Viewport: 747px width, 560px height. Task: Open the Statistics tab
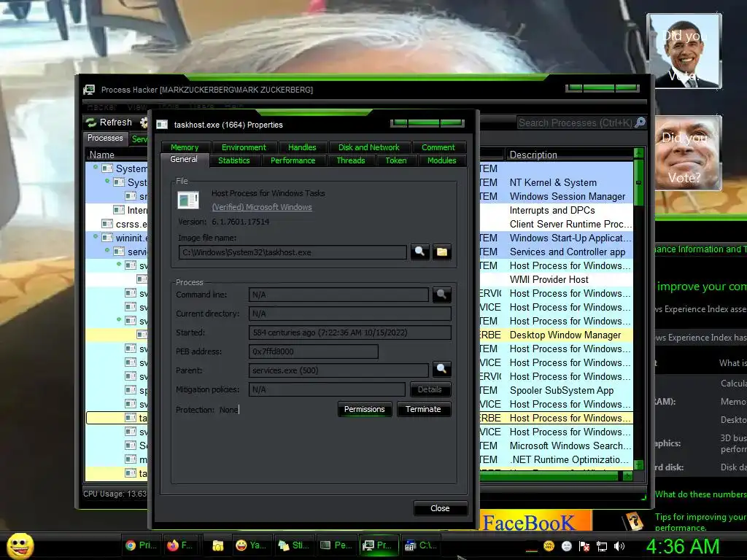[x=234, y=160]
